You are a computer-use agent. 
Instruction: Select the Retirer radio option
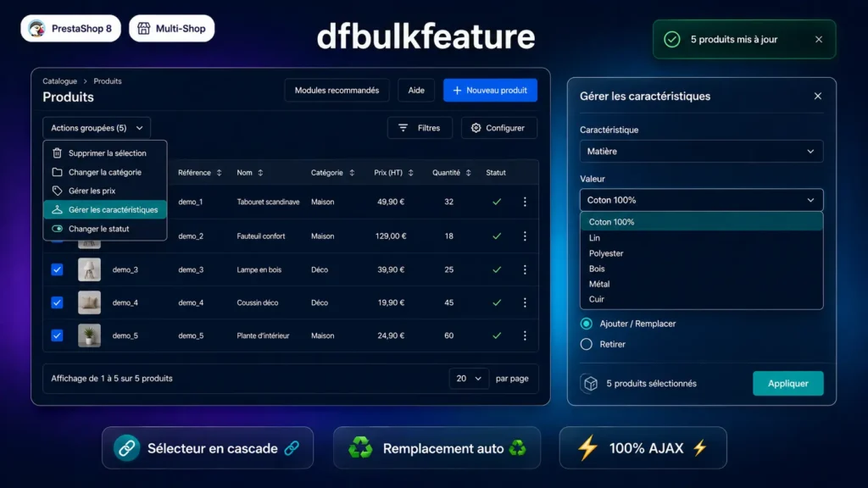tap(587, 344)
